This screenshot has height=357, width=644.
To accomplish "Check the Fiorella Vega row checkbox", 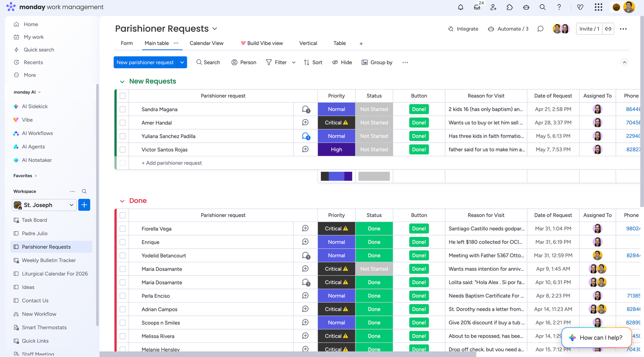I will pyautogui.click(x=123, y=228).
